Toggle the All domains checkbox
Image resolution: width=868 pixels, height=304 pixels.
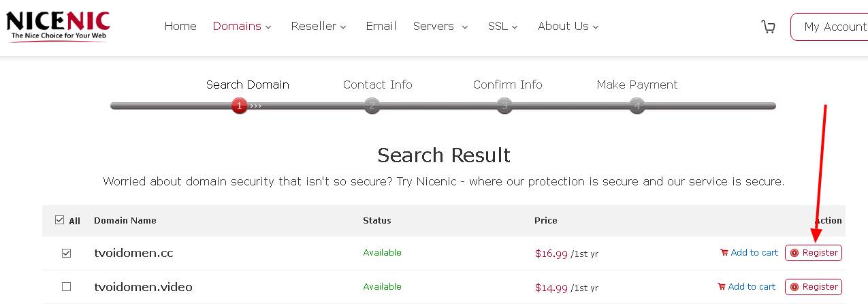[59, 220]
